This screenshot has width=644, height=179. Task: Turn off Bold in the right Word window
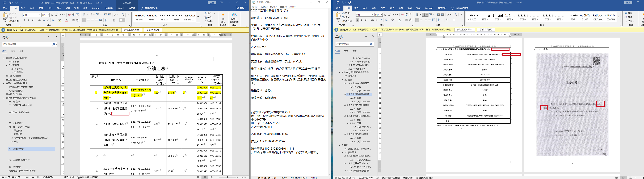click(357, 20)
